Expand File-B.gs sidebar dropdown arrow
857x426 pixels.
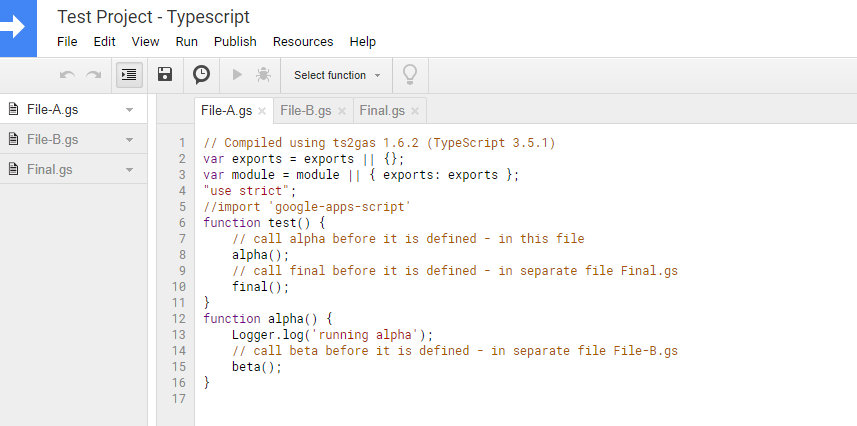(129, 140)
